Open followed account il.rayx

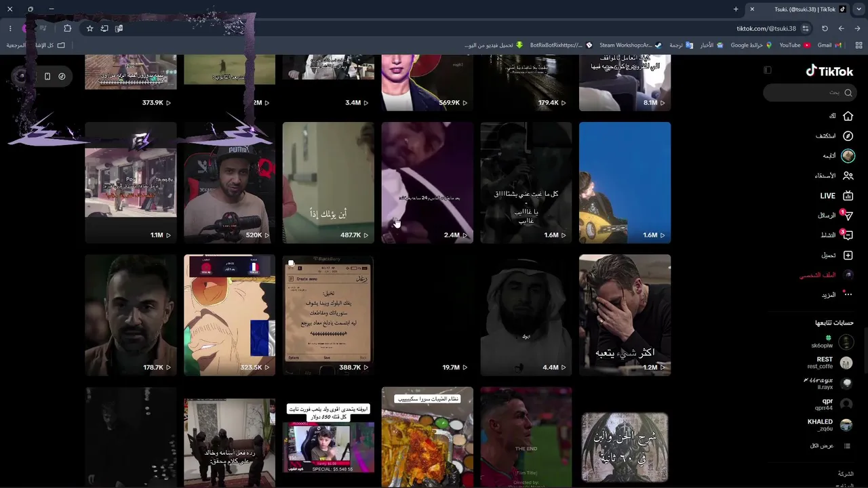(829, 384)
